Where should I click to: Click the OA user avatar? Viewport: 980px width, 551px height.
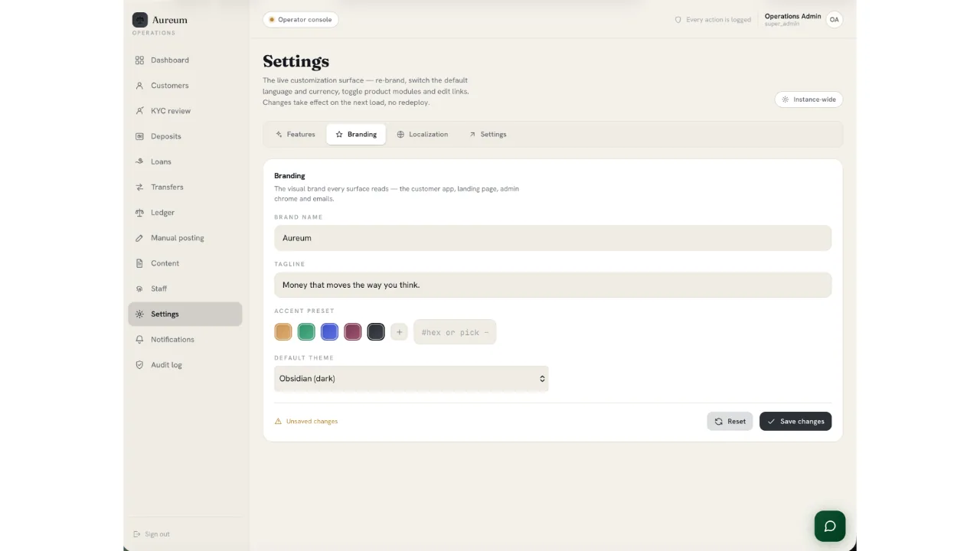tap(834, 19)
